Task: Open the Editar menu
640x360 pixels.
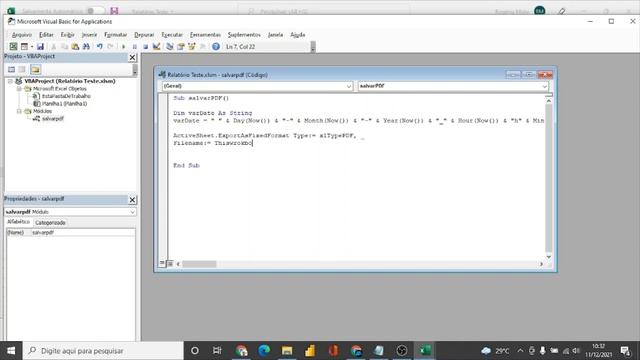Action: (46, 35)
